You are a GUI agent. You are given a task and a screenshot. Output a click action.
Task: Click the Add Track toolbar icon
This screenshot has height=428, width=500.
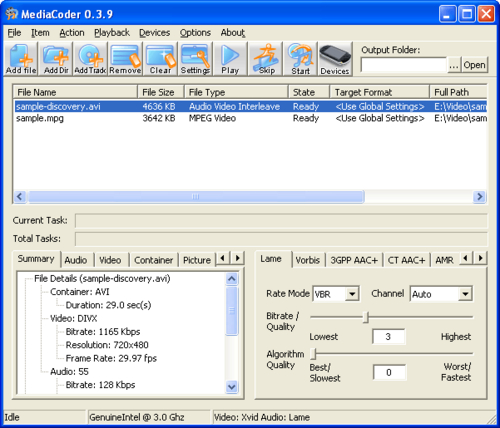coord(90,59)
